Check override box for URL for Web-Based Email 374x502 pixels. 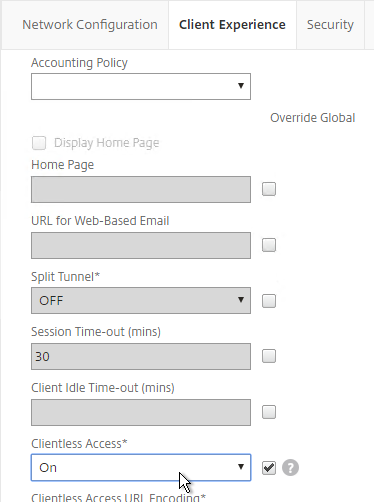tap(269, 245)
